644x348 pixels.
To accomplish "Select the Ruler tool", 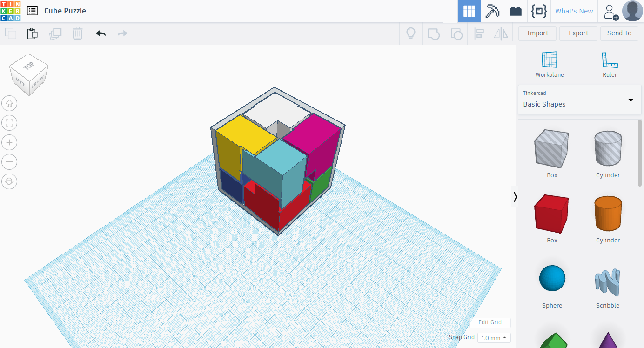I will point(610,64).
